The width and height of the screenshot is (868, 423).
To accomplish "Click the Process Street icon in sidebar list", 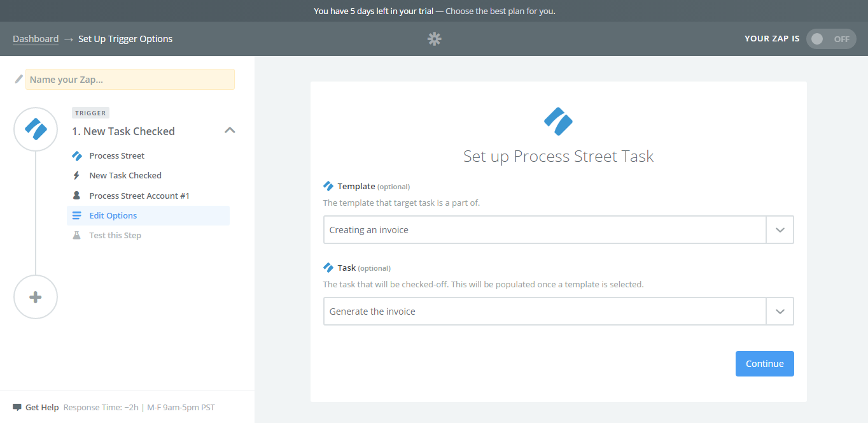I will click(77, 155).
